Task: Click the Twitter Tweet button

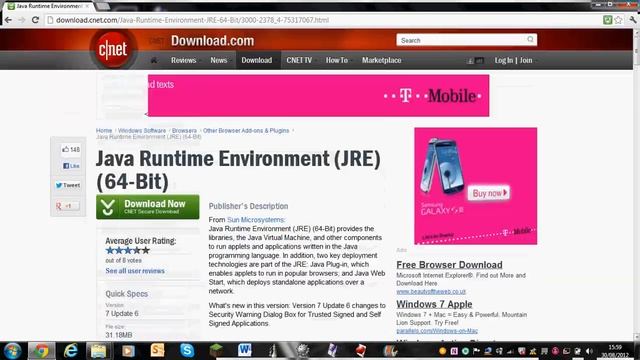Action: click(x=68, y=185)
